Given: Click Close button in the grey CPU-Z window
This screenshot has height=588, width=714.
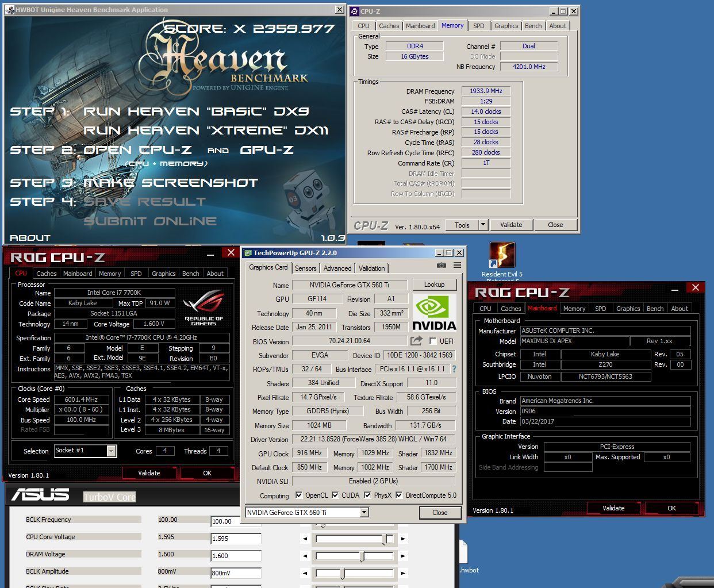Looking at the screenshot, I should coord(555,225).
